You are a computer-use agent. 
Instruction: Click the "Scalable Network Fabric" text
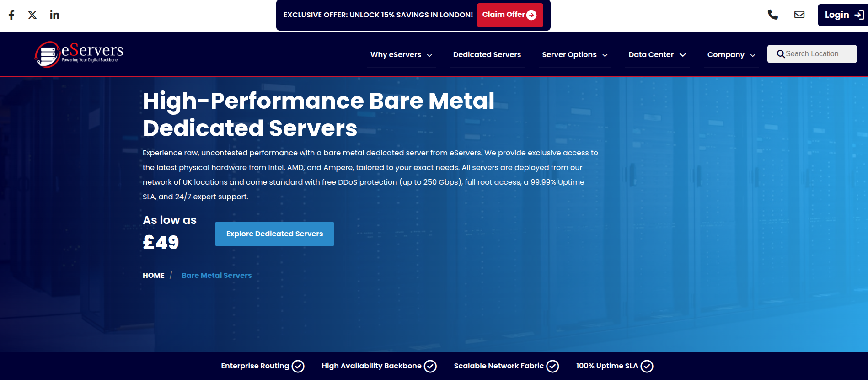pos(499,366)
